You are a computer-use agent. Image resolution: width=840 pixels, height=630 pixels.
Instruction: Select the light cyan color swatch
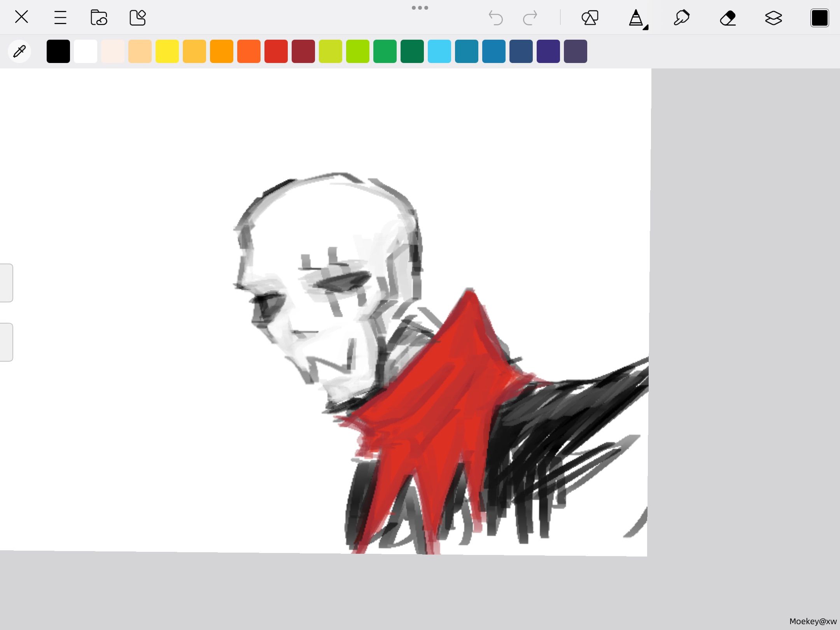pos(439,51)
